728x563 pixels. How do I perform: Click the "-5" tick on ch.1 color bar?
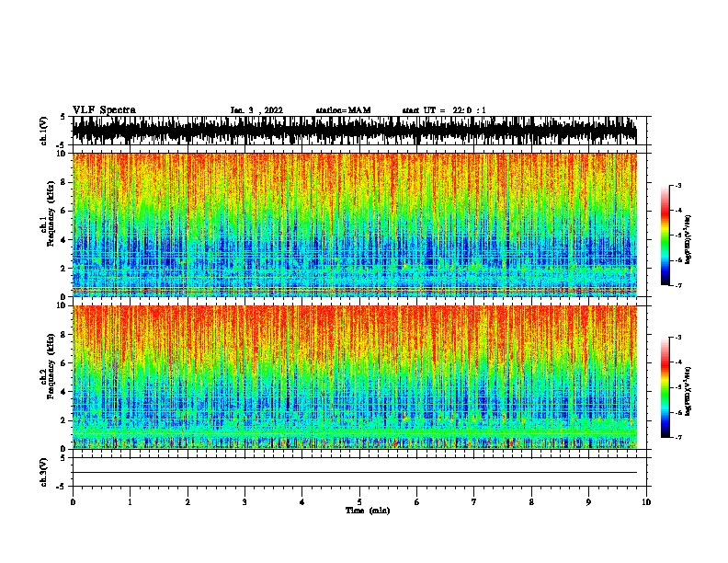(x=677, y=236)
